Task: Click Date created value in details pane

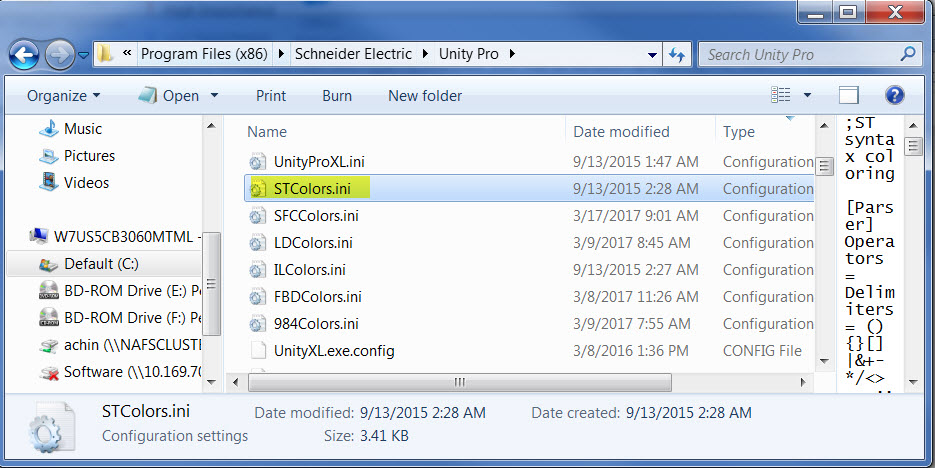Action: pos(689,413)
